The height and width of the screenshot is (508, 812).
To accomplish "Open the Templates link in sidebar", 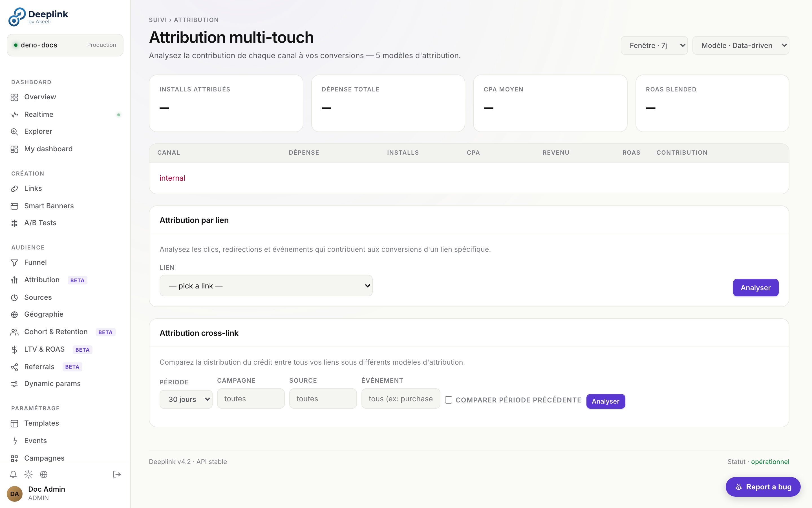I will click(x=65, y=423).
